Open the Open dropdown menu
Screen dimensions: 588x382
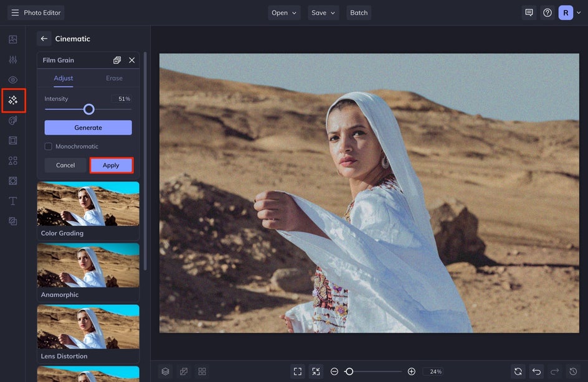point(284,12)
